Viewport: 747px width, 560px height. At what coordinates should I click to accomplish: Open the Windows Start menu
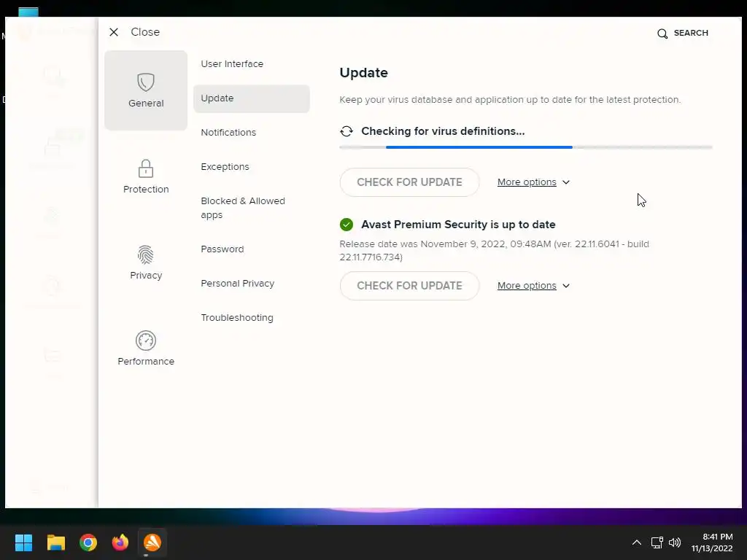pyautogui.click(x=23, y=542)
